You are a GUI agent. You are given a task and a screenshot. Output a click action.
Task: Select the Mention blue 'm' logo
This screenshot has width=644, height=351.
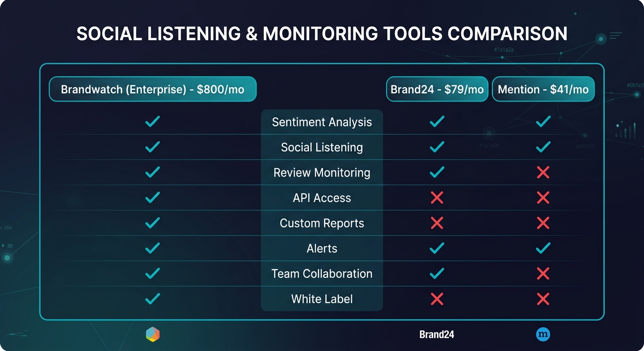tap(543, 334)
